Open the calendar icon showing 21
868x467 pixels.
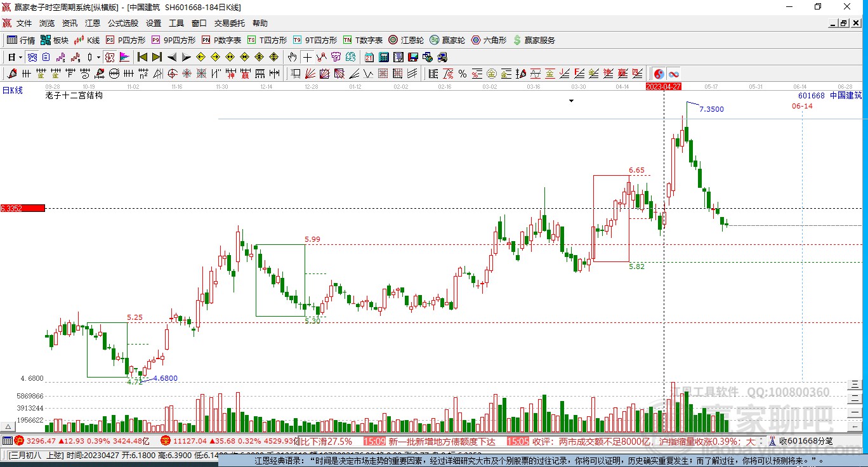(x=369, y=57)
